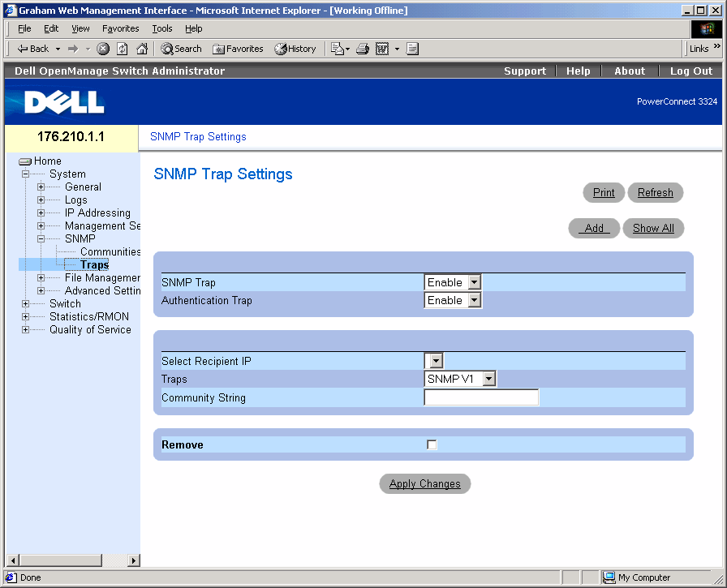This screenshot has height=588, width=727.
Task: Open the Favorites toolbar button
Action: (238, 49)
